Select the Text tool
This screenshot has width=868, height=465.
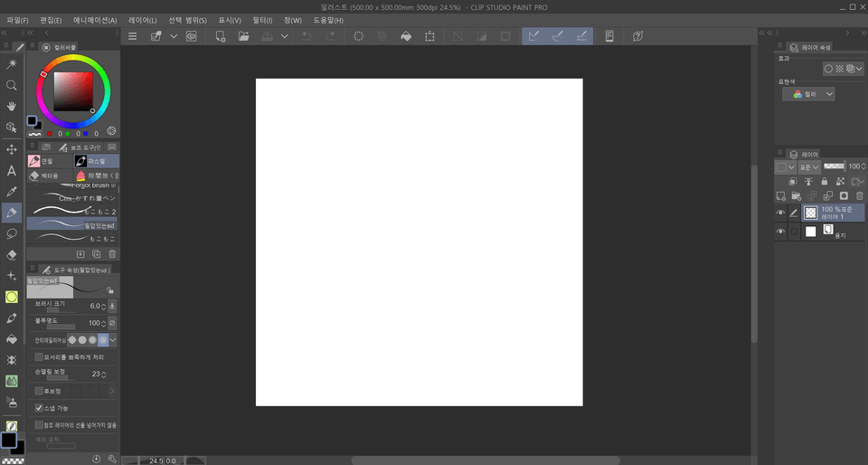[11, 171]
